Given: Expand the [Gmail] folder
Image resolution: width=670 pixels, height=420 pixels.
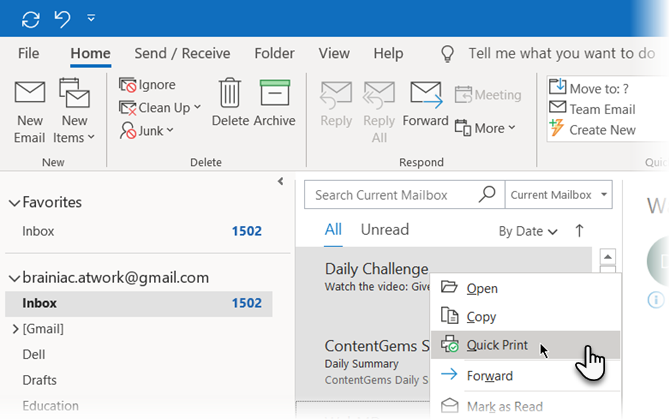Looking at the screenshot, I should click(x=15, y=329).
